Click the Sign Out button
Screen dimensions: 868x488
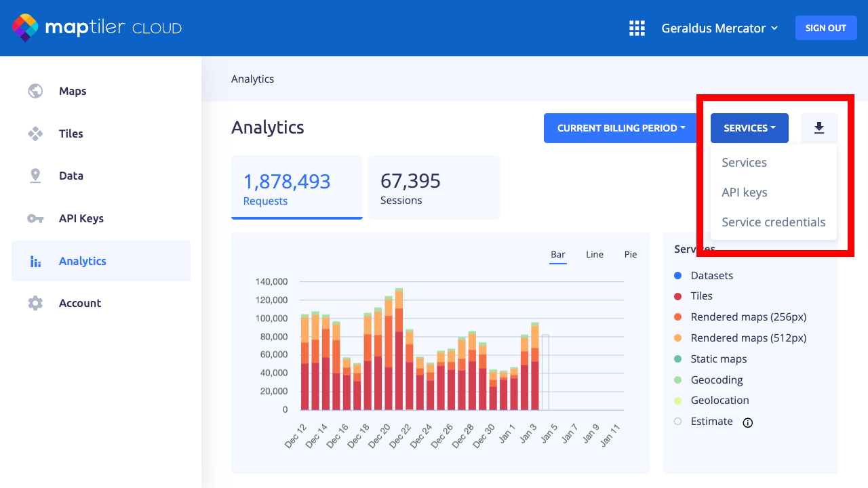coord(825,28)
